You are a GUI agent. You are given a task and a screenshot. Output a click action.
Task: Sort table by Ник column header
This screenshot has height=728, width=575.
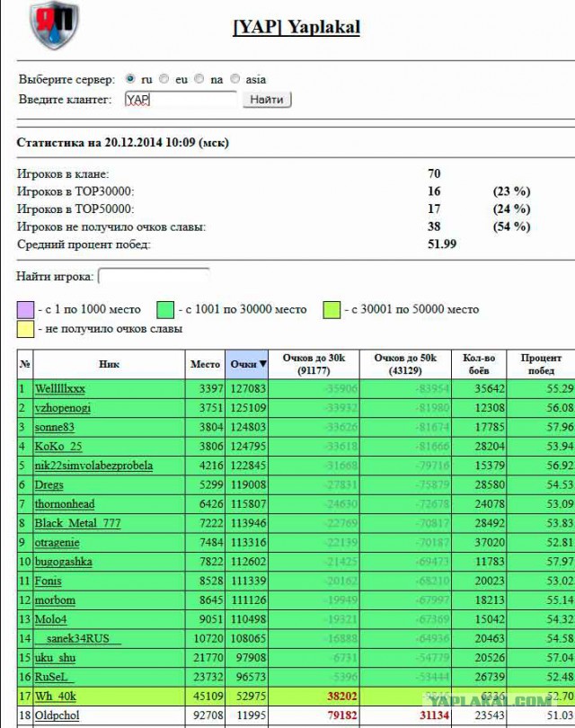pos(109,364)
